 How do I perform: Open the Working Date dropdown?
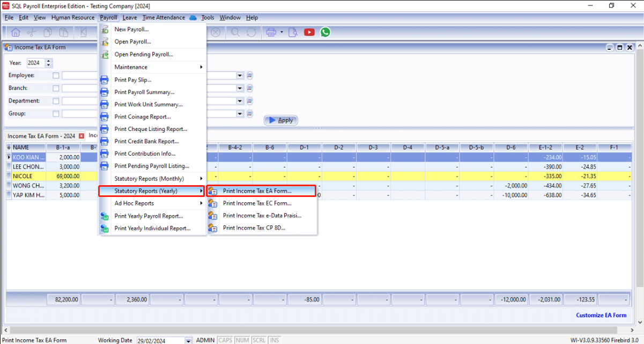point(188,341)
